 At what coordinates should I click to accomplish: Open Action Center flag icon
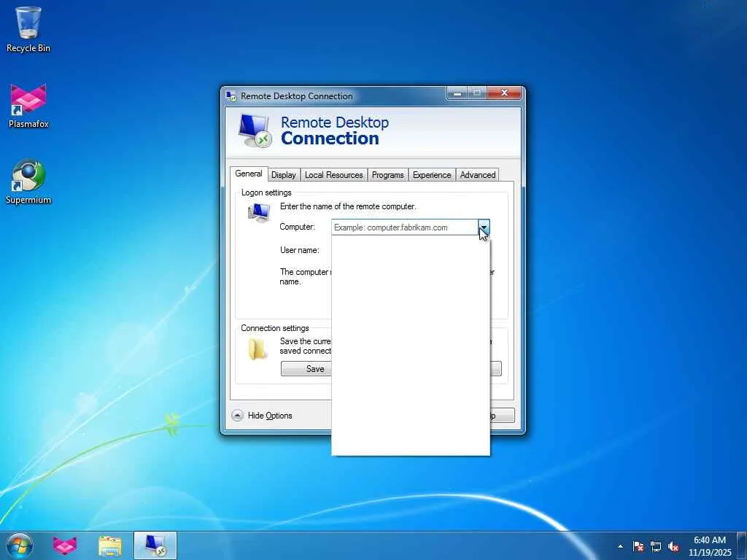coord(638,546)
